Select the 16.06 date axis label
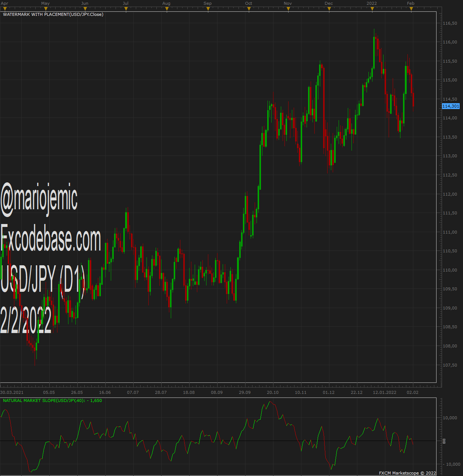This screenshot has height=476, width=463. point(105,392)
